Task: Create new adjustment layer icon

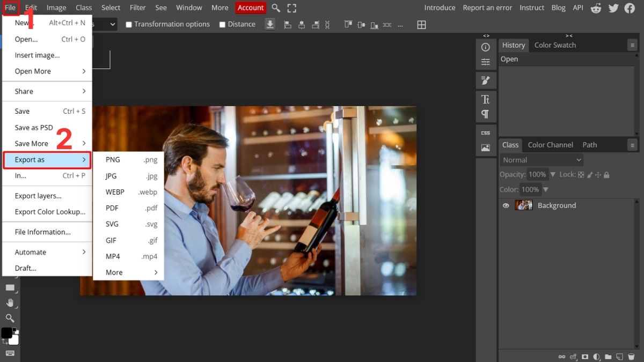Action: pyautogui.click(x=596, y=357)
